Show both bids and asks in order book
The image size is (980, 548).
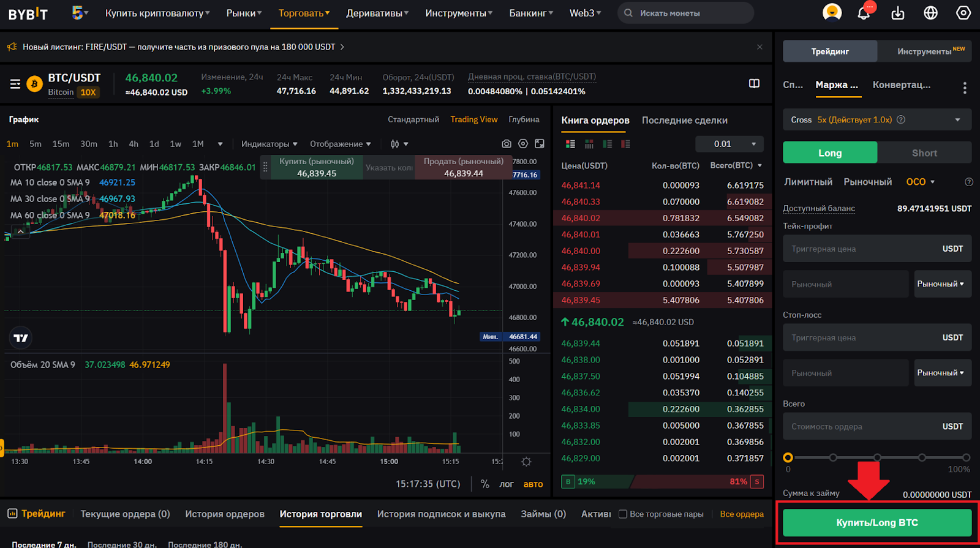pos(570,145)
